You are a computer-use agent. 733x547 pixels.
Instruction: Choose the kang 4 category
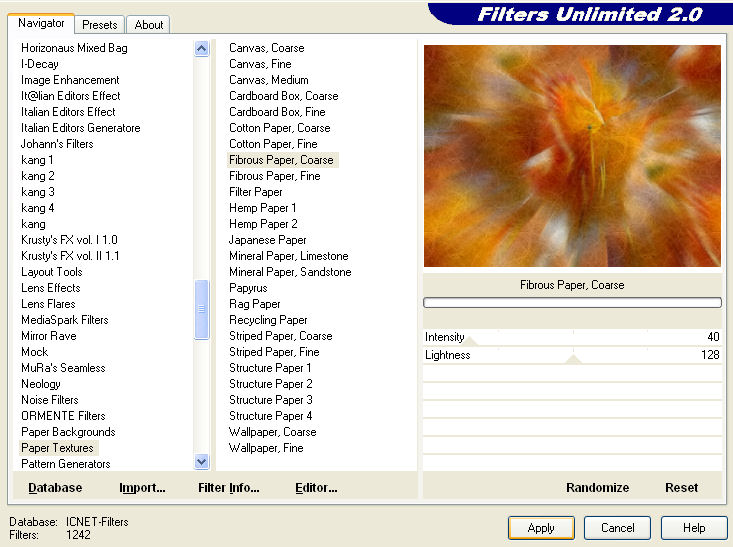37,208
